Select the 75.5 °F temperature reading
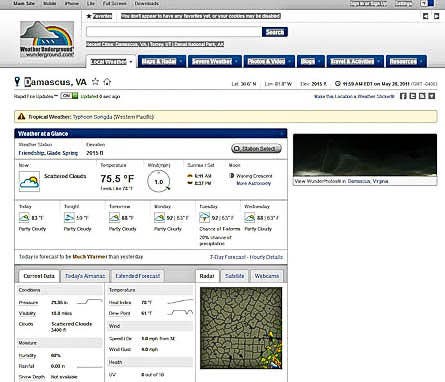The image size is (445, 382). point(117,179)
